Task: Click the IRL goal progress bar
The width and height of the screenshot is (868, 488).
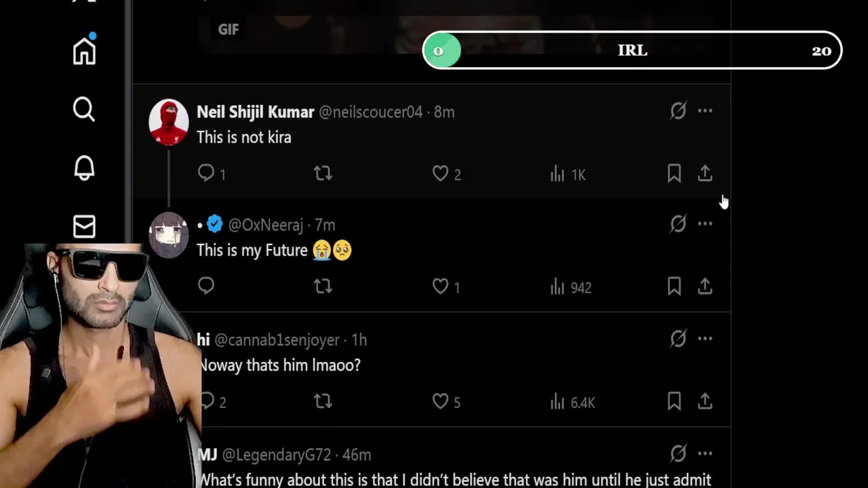Action: (x=632, y=51)
